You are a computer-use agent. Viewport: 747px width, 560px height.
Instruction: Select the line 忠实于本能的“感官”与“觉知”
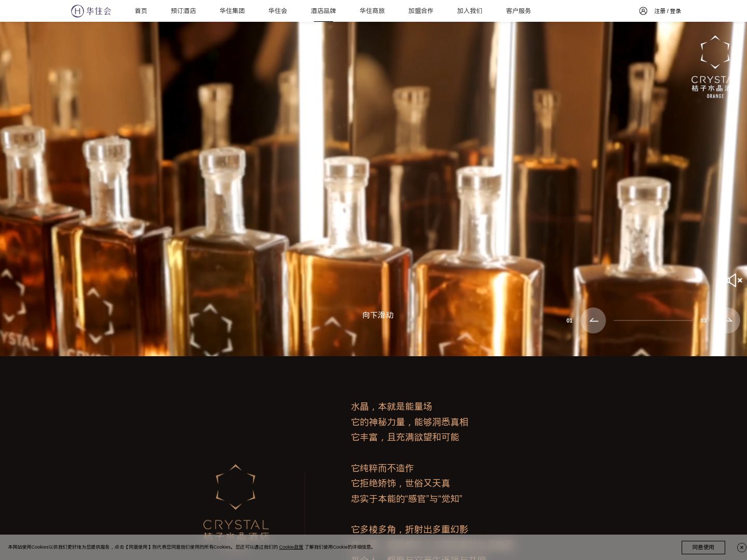click(407, 499)
